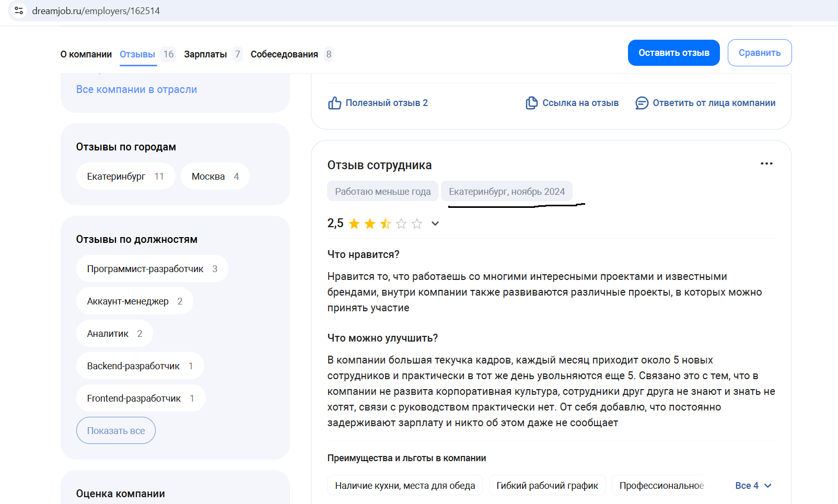Screen dimensions: 838x504
Task: Click the thumbs-up helpful review icon
Action: pyautogui.click(x=334, y=103)
